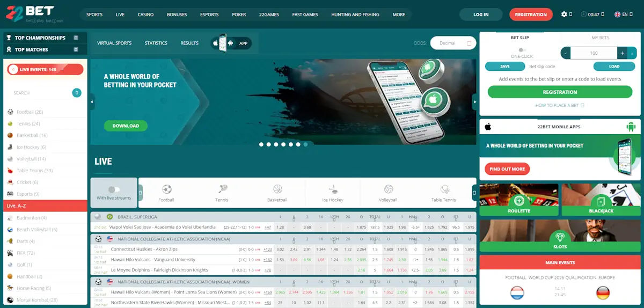Click the red REGISTRATION button in header

531,14
